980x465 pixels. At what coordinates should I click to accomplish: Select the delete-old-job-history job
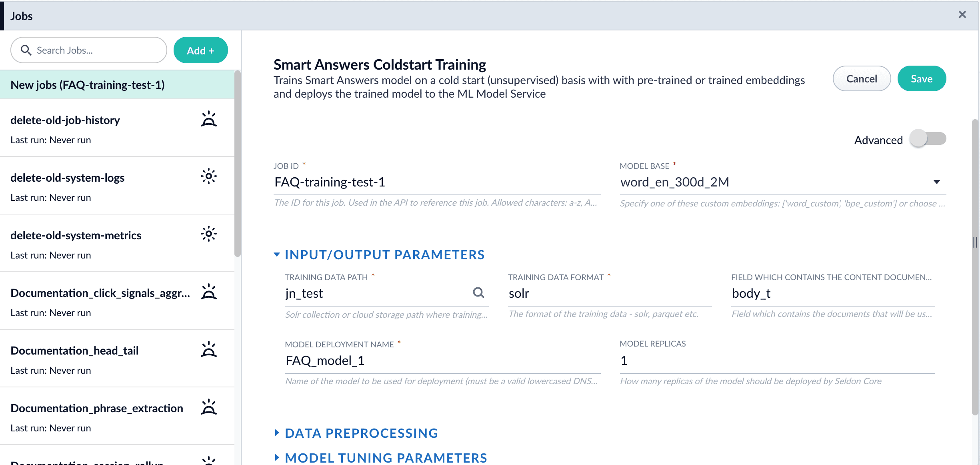tap(65, 120)
